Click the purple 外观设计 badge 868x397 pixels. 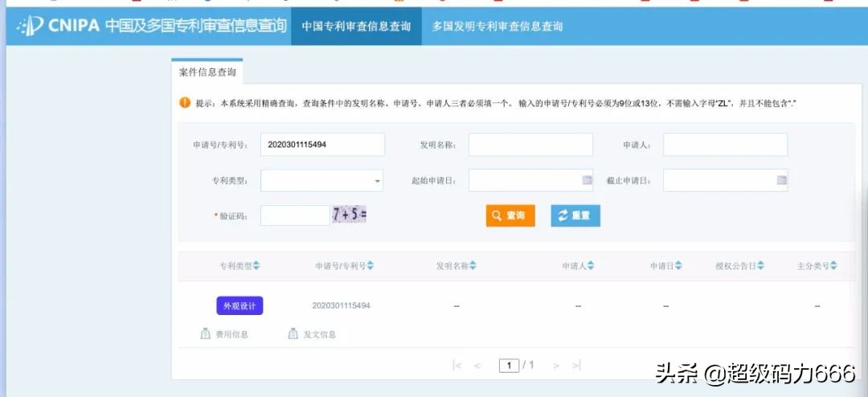coord(240,305)
